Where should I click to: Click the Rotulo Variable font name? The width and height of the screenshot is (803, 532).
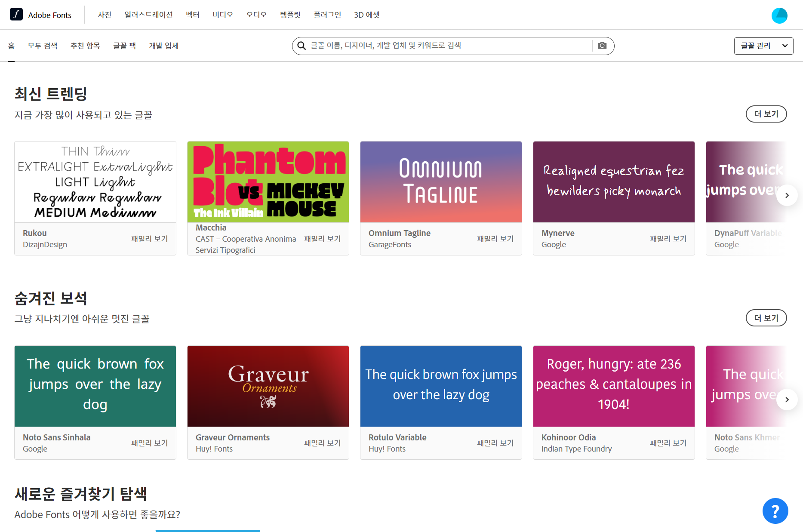397,437
